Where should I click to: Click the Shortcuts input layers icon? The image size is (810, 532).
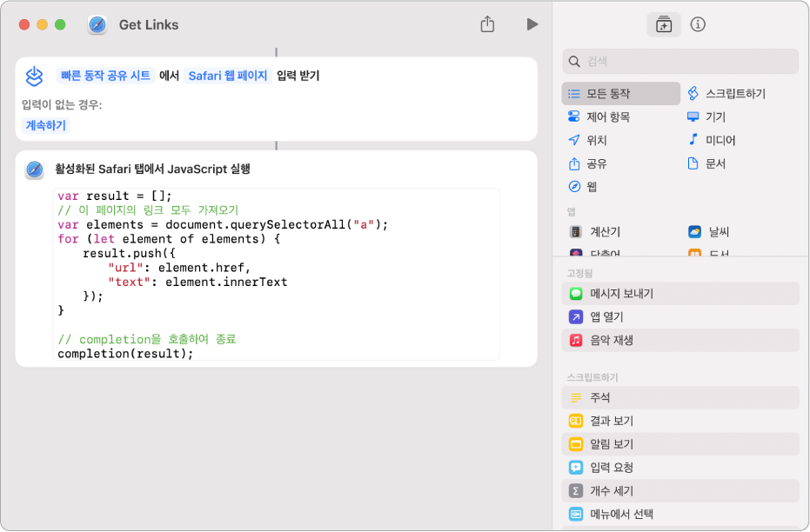[x=35, y=76]
